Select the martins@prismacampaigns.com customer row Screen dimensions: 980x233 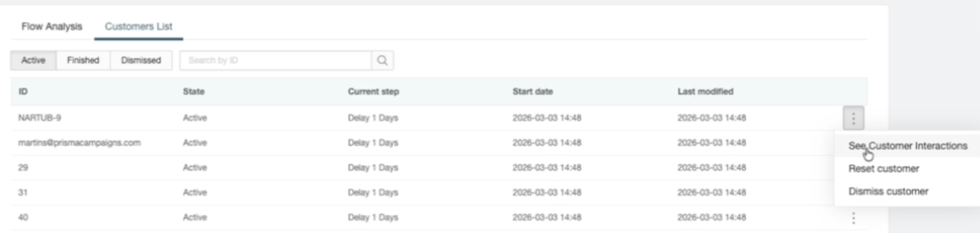click(x=79, y=143)
